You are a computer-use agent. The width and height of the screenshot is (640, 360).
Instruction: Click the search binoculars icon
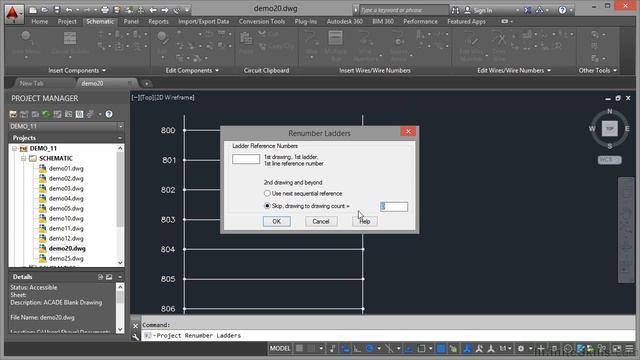tap(455, 10)
